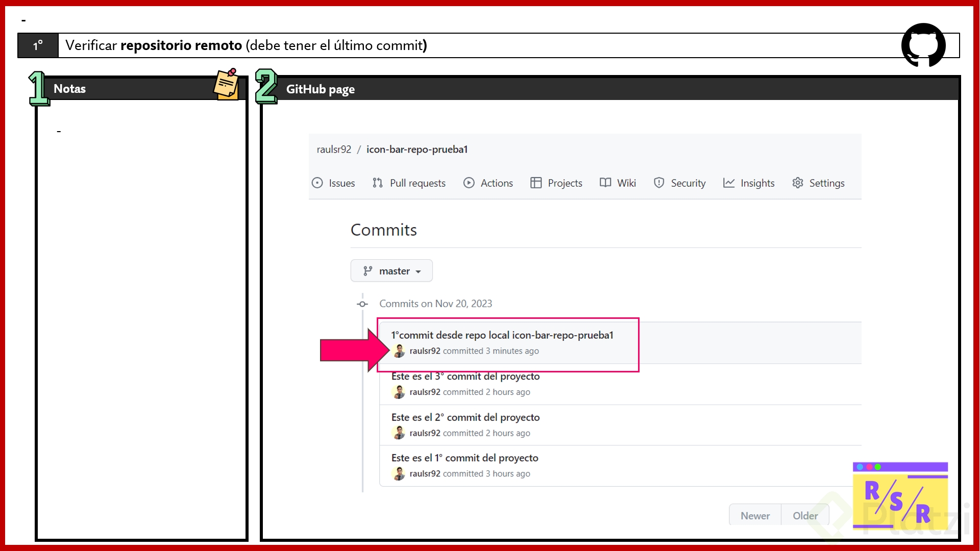Viewport: 980px width, 551px height.
Task: Click the sticky note icon on Notas panel
Action: pos(226,84)
